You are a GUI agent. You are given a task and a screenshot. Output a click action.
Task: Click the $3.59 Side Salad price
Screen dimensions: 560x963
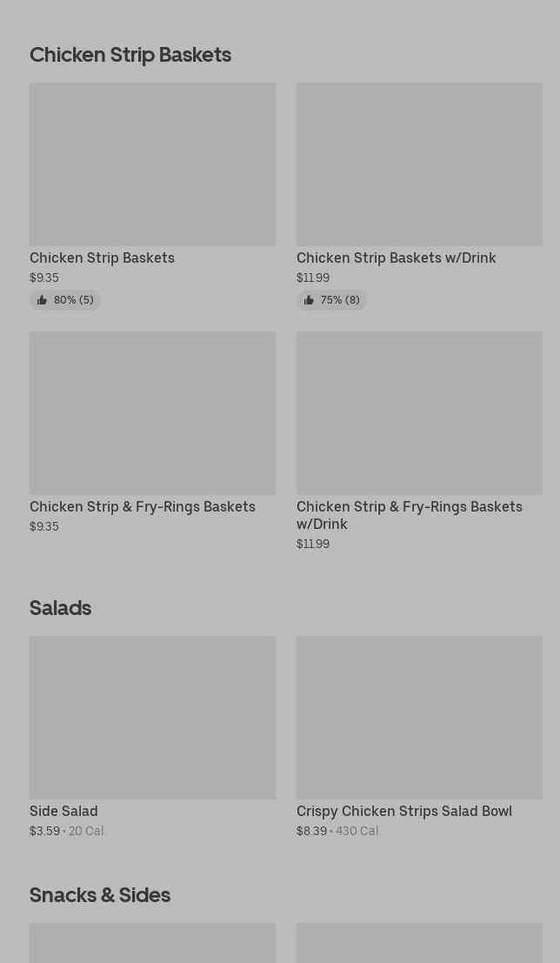[x=44, y=831]
